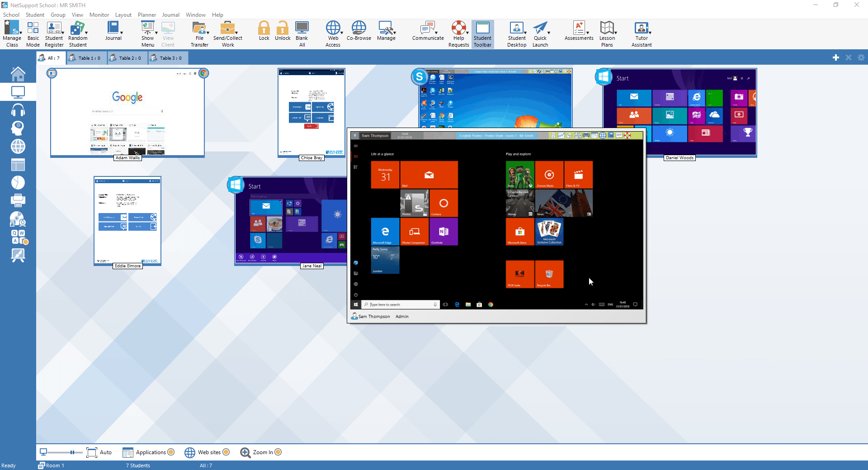868x470 pixels.
Task: Toggle the Web sites indicator circle
Action: 226,452
